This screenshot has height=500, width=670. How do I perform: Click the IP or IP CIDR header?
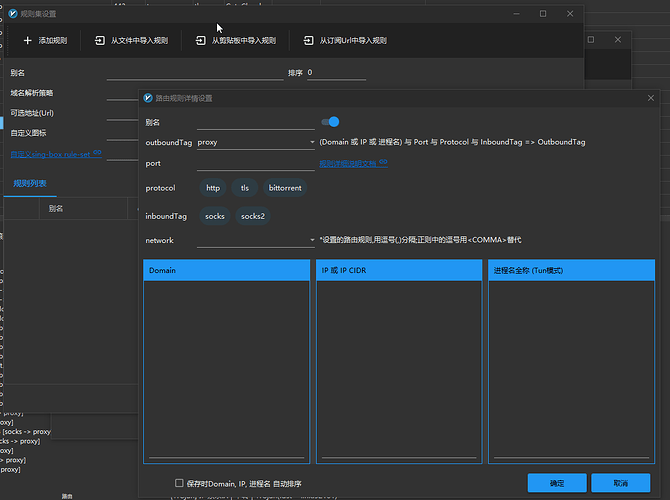(399, 270)
